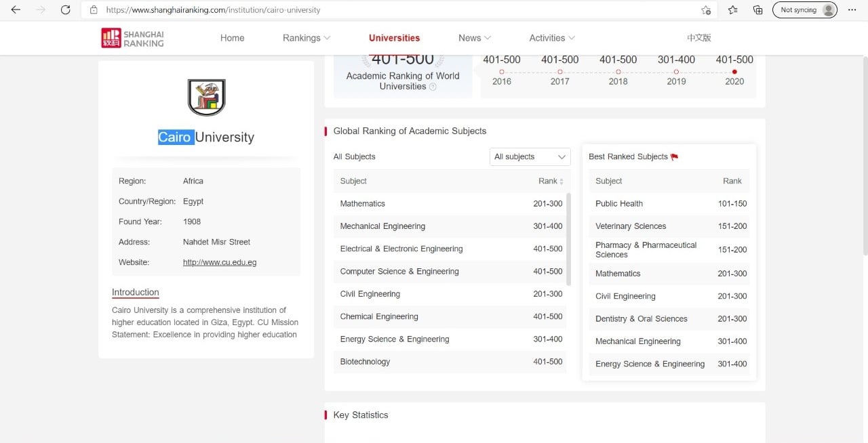Viewport: 868px width, 443px height.
Task: Open the News menu item
Action: click(474, 38)
